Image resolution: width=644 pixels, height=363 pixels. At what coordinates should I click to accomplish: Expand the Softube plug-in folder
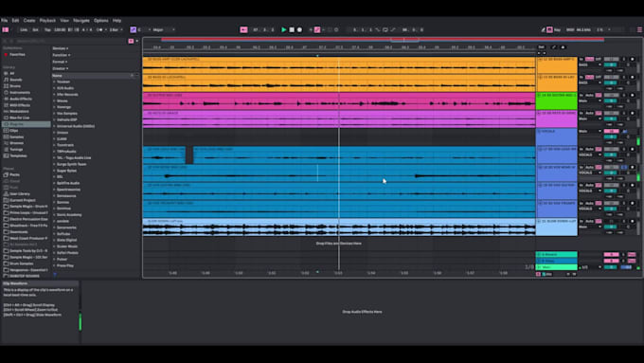[54, 233]
